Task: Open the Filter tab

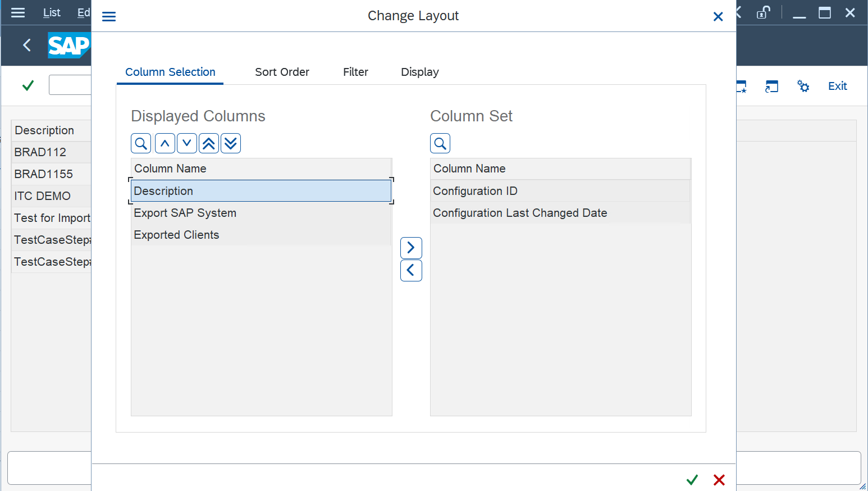Action: click(x=355, y=72)
